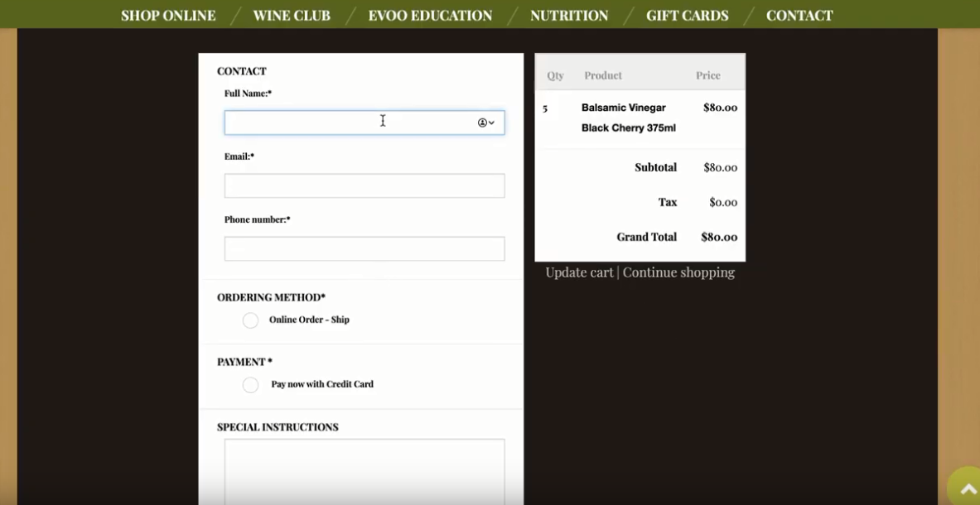This screenshot has width=980, height=505.
Task: Open the EVOO Education menu item
Action: pos(430,16)
